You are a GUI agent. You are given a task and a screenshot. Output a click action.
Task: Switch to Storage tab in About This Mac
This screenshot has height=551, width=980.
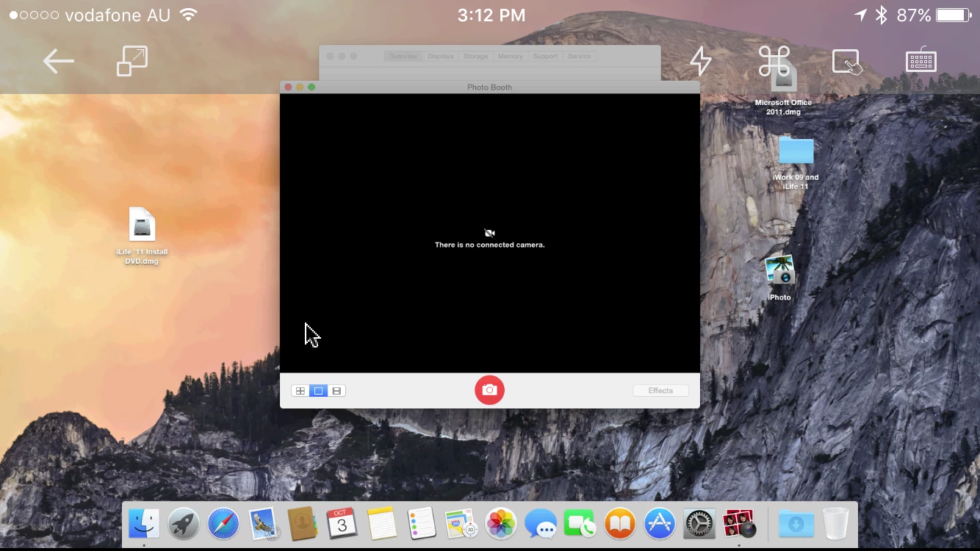tap(475, 57)
